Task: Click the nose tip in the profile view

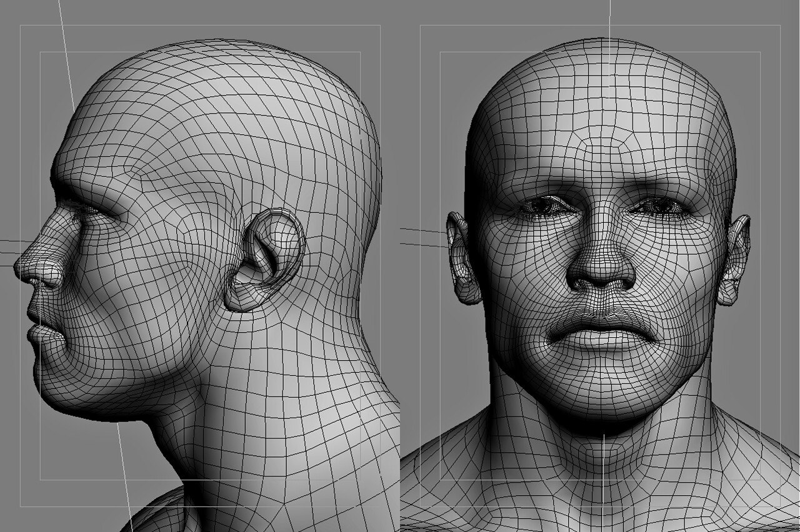Action: tap(22, 270)
